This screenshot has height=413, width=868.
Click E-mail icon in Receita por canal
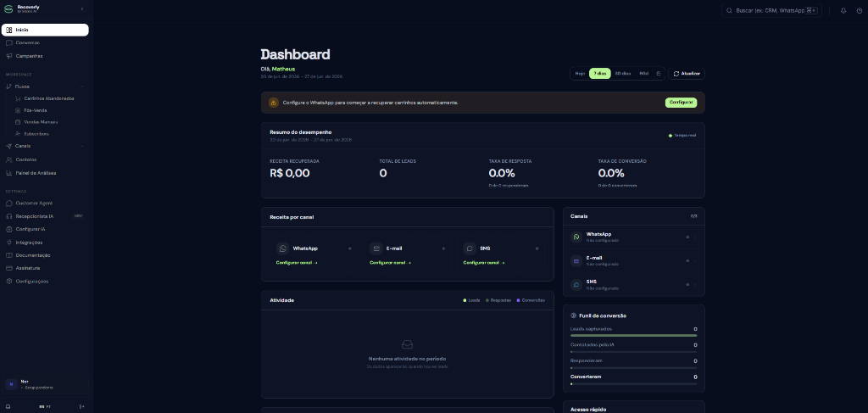coord(376,248)
